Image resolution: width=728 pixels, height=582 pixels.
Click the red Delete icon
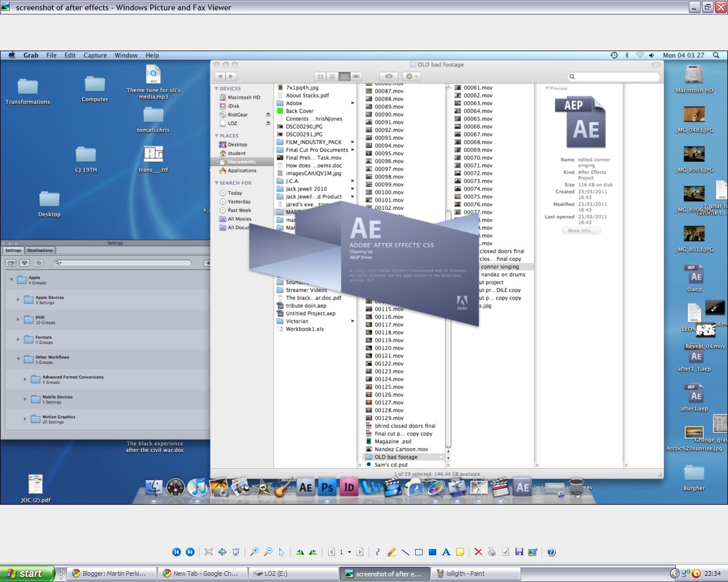pyautogui.click(x=478, y=552)
